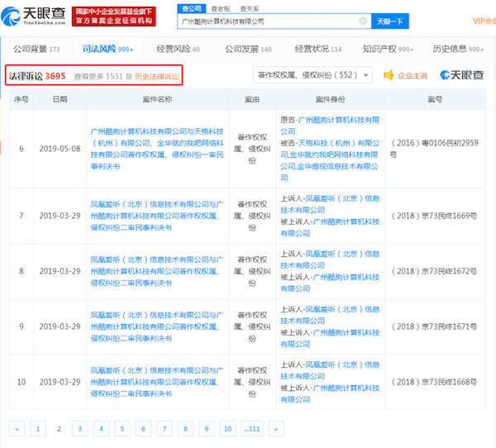Switch to the 查公司 search tab

point(192,8)
